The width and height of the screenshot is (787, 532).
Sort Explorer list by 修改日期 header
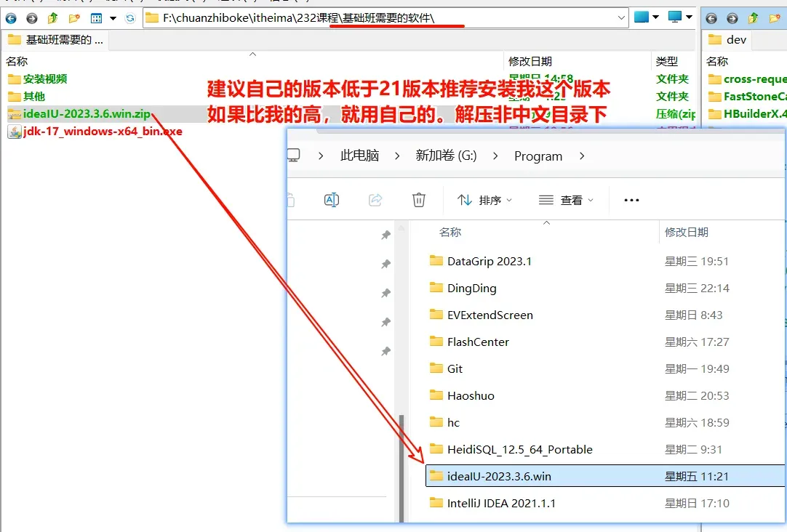coord(686,232)
